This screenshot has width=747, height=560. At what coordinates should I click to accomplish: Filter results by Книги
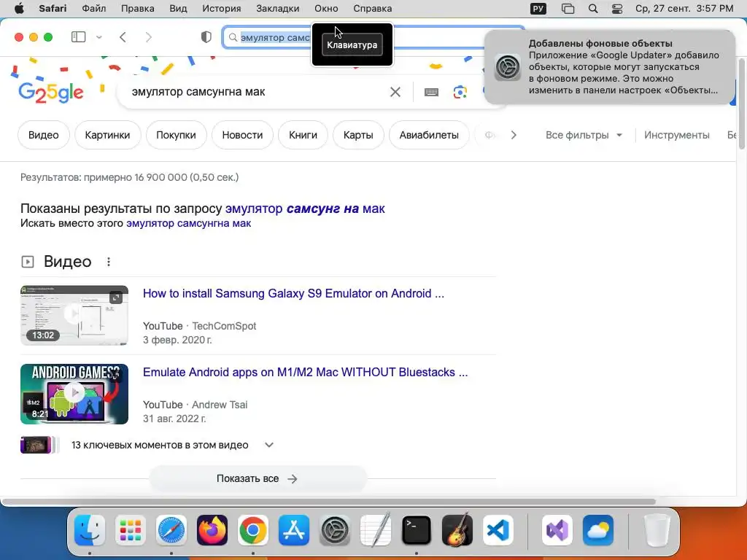pos(303,135)
